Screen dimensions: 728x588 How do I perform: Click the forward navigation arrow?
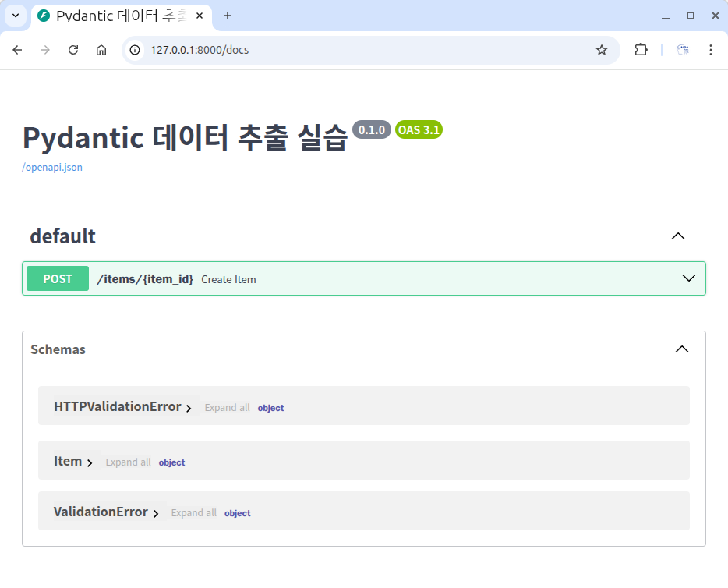click(45, 50)
